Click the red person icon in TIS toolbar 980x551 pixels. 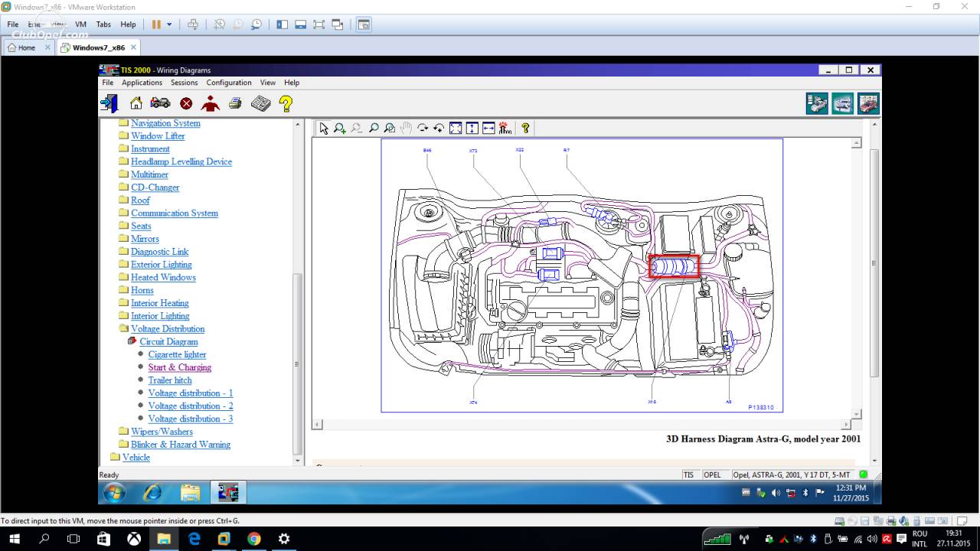[x=210, y=103]
